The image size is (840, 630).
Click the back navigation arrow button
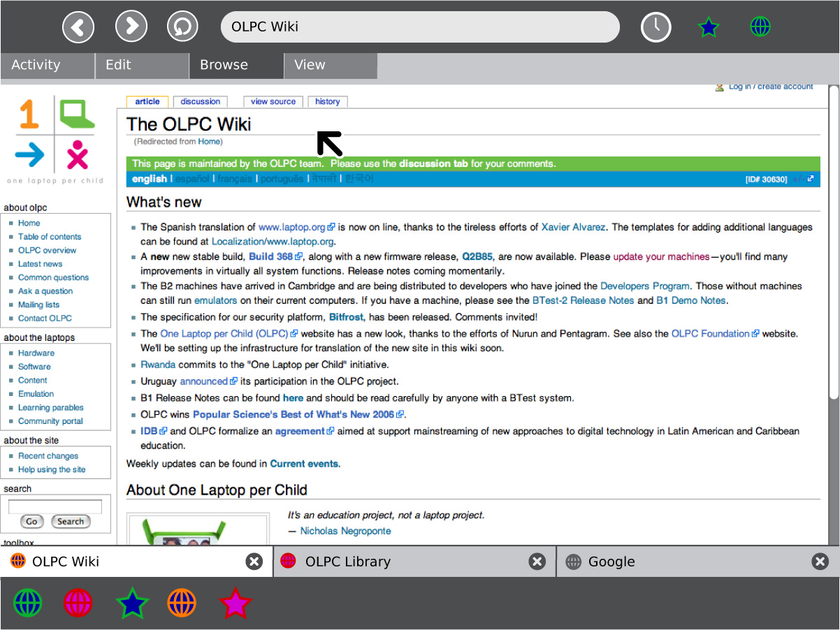coord(78,27)
